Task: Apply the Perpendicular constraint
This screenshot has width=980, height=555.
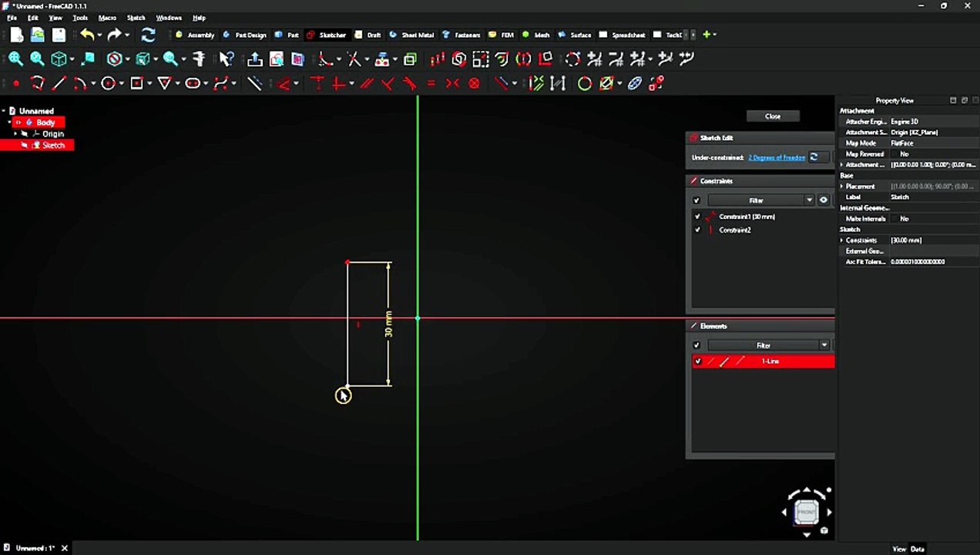Action: point(388,83)
